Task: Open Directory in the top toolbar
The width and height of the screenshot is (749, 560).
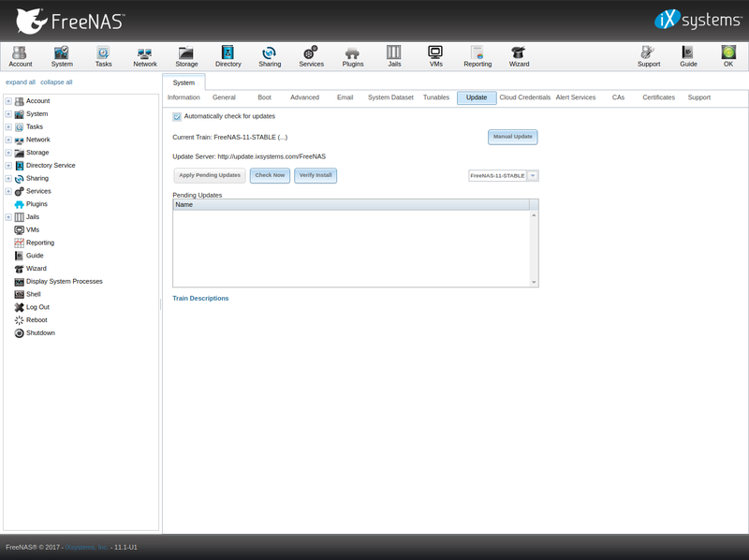Action: (x=228, y=56)
